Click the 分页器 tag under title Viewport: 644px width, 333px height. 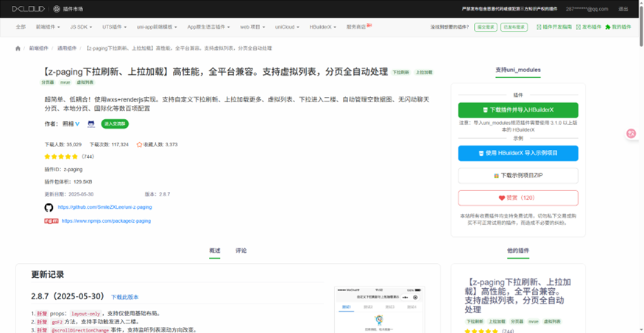pyautogui.click(x=48, y=82)
